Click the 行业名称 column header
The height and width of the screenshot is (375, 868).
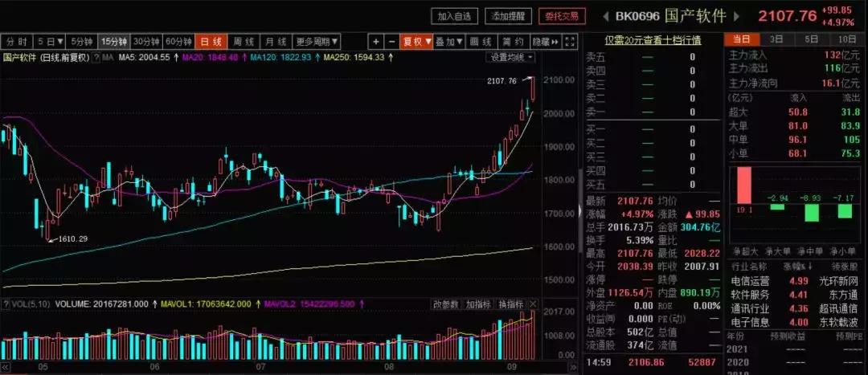pos(749,267)
